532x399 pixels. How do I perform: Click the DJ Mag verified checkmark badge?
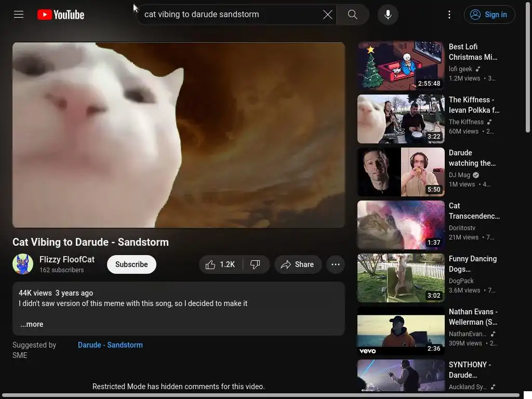click(476, 175)
